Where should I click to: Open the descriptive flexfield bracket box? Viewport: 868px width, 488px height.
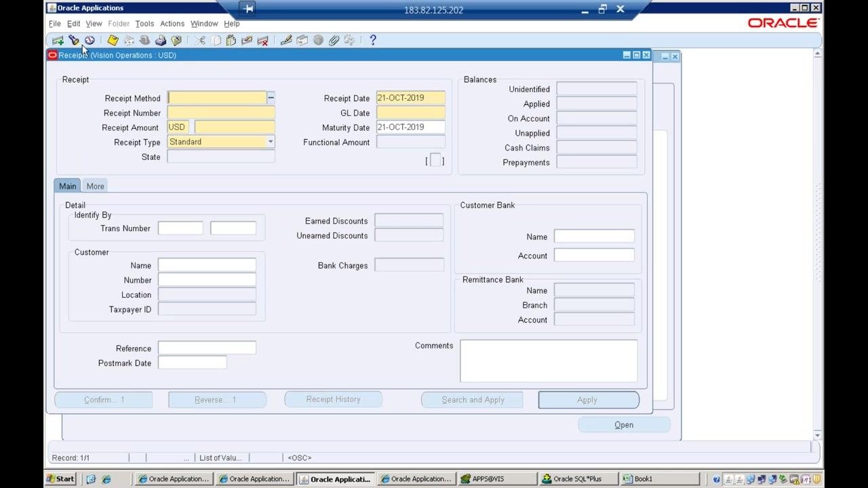436,161
